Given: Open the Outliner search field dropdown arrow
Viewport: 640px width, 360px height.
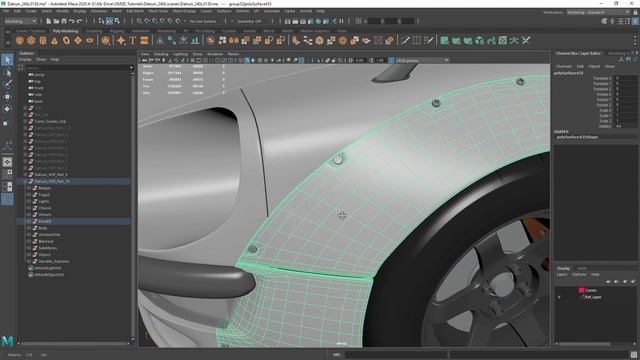Looking at the screenshot, I should click(x=131, y=68).
